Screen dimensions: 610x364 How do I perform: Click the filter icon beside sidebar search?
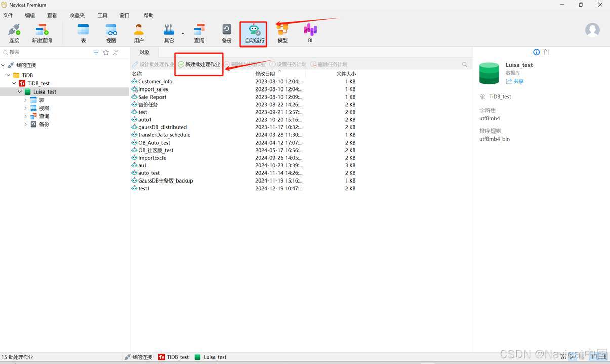(x=96, y=52)
